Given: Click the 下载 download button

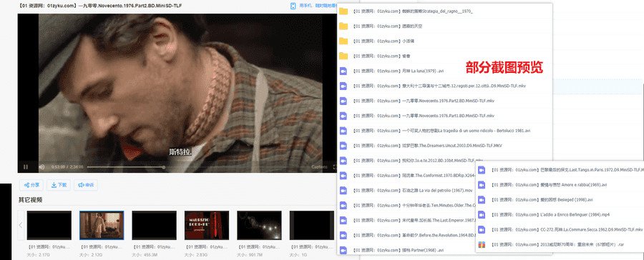Looking at the screenshot, I should pos(59,185).
